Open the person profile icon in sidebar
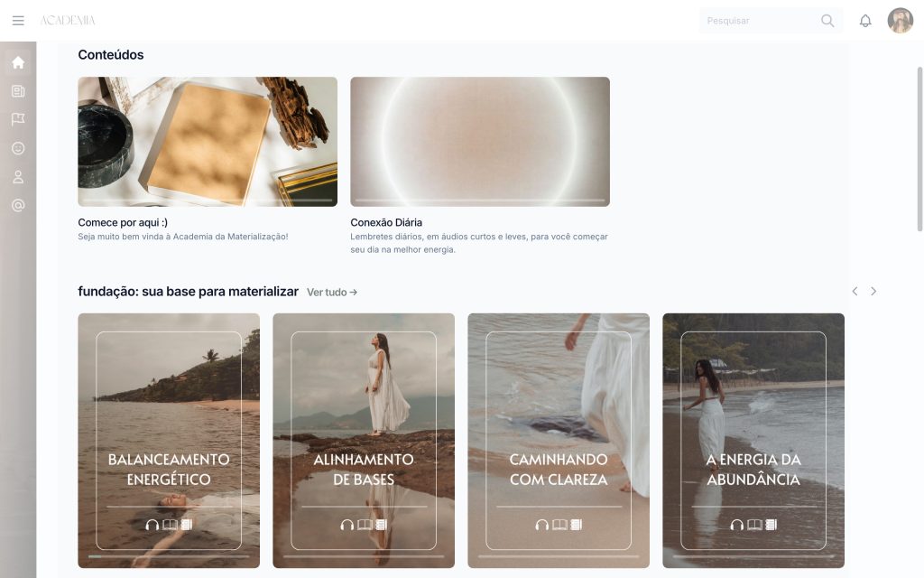924x578 pixels. 18,177
